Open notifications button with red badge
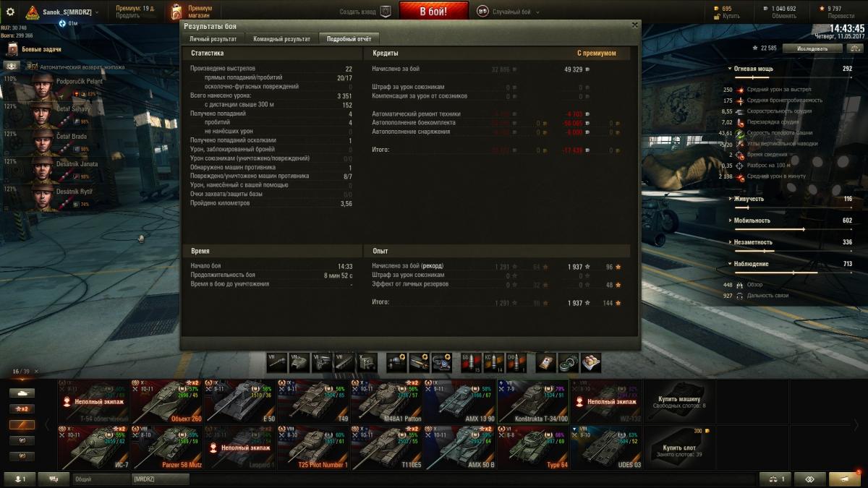The width and height of the screenshot is (868, 488). pos(845,479)
